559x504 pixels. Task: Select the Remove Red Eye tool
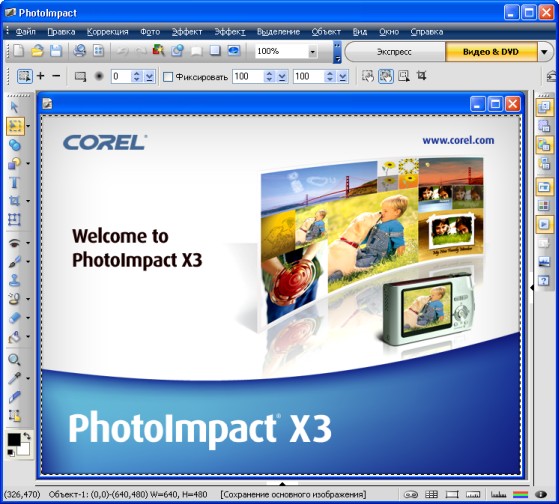14,243
